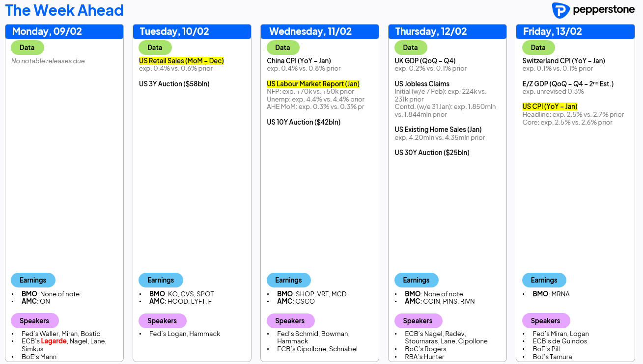This screenshot has height=364, width=643.
Task: Select the Wednesday, 11/02 header
Action: point(320,31)
